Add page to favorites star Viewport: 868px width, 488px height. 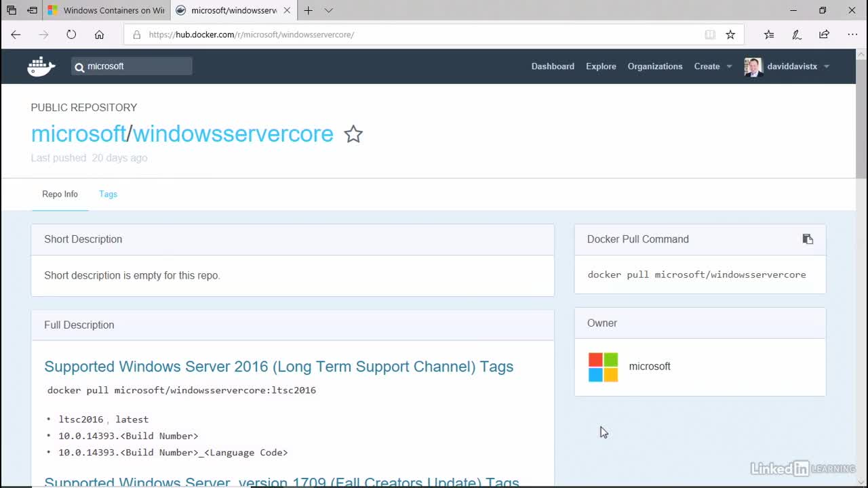tap(730, 35)
